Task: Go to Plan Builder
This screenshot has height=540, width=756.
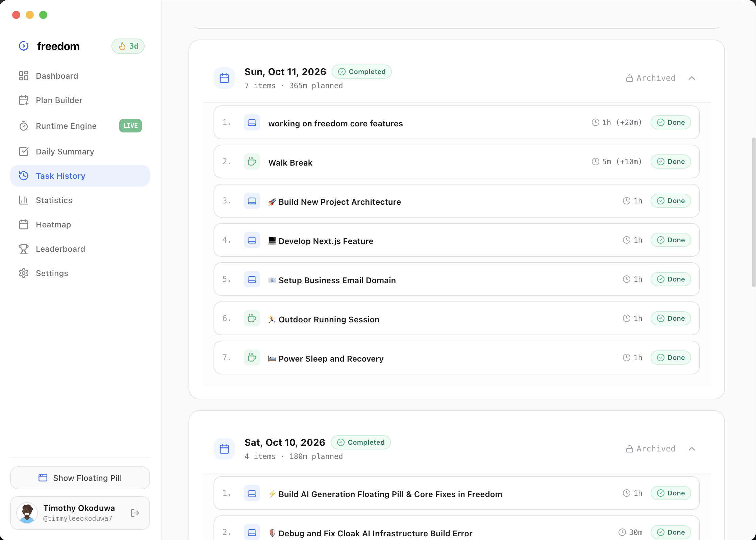Action: pos(80,100)
